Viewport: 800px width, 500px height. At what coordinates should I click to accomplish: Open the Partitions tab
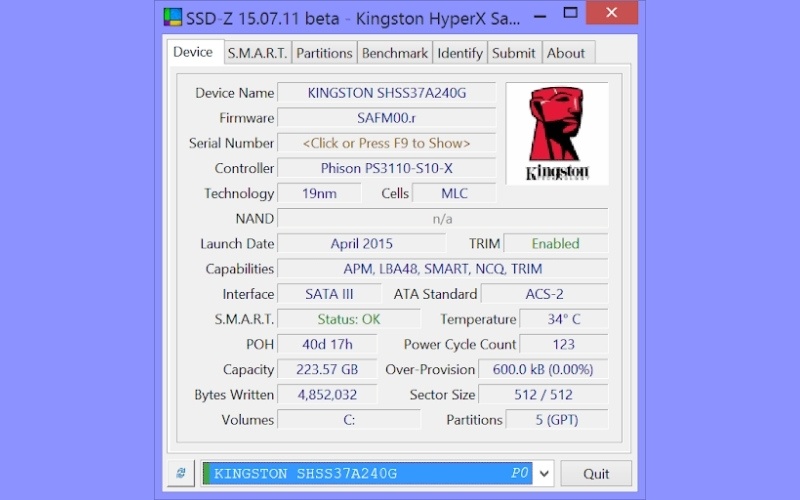coord(324,53)
